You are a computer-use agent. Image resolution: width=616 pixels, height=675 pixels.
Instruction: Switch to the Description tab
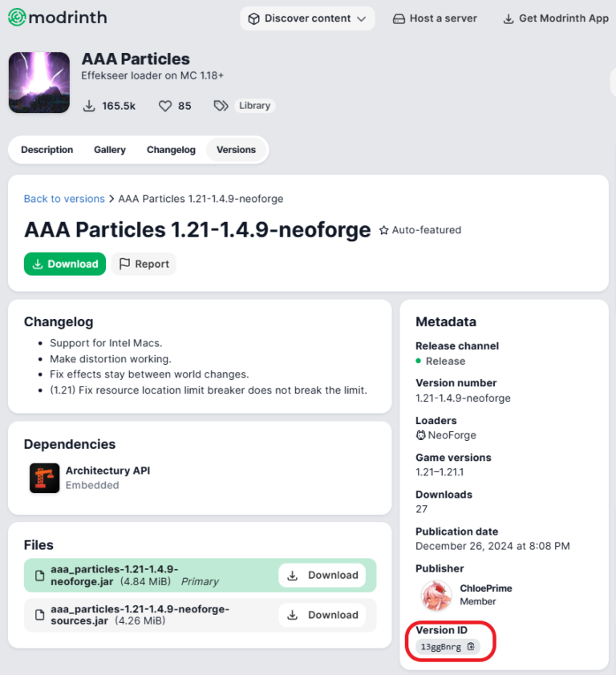tap(47, 149)
